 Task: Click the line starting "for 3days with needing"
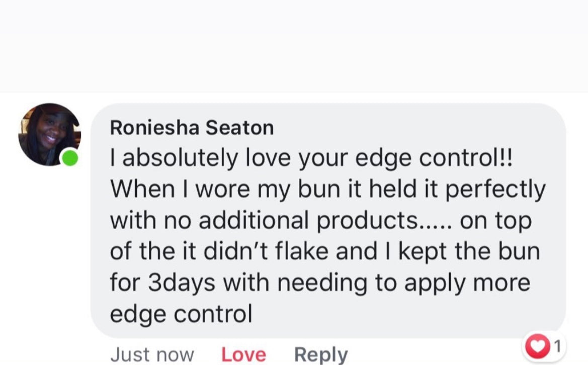pyautogui.click(x=320, y=283)
